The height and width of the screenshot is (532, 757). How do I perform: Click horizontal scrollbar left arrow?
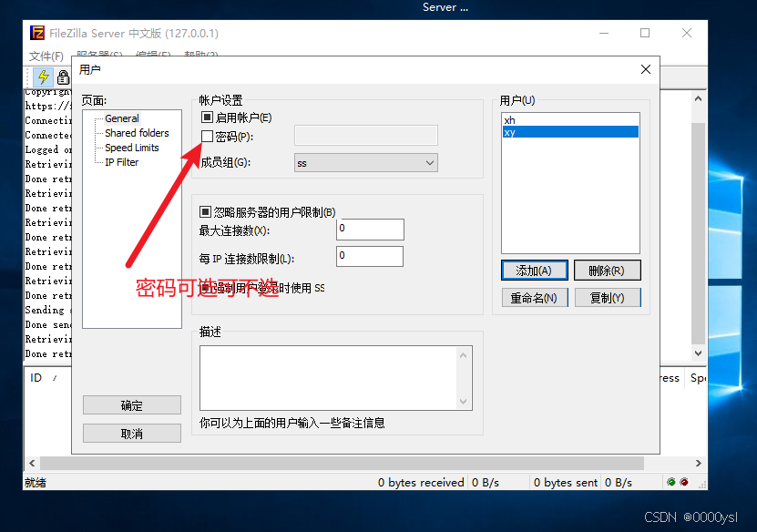32,463
